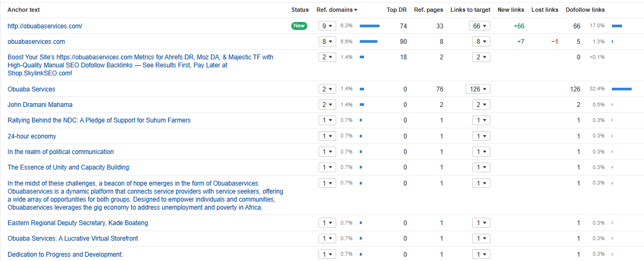644x261 pixels.
Task: Click the Ref. pages column header
Action: [428, 10]
